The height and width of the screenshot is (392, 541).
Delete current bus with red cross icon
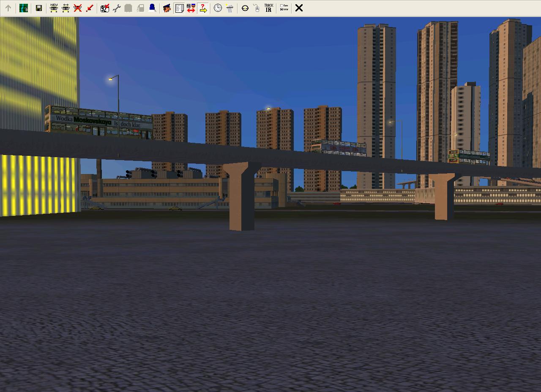(x=77, y=8)
